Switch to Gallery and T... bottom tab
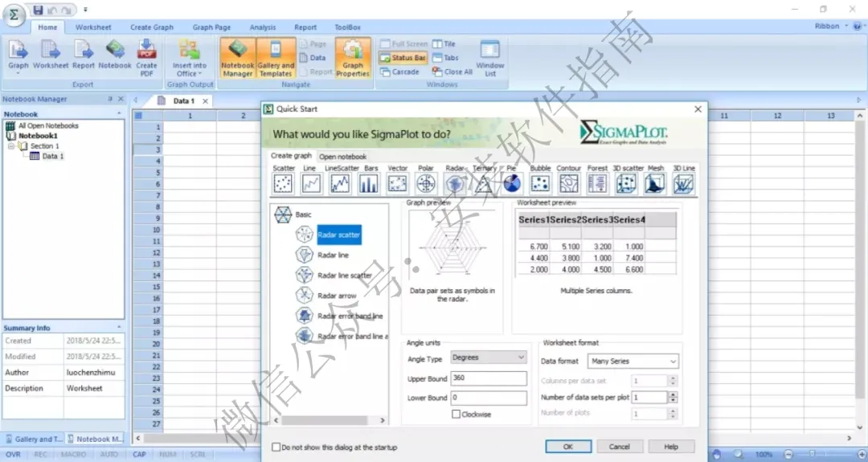 (33, 439)
